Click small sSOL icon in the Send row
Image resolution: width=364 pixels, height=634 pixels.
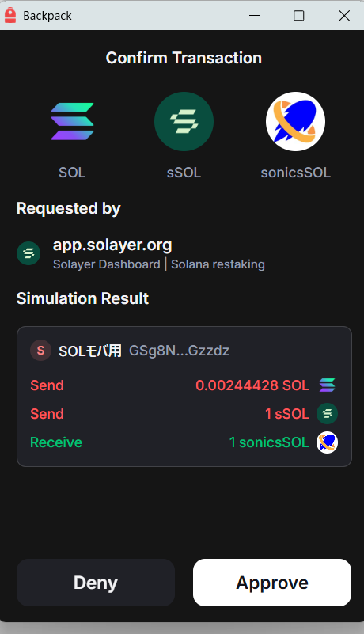(327, 414)
